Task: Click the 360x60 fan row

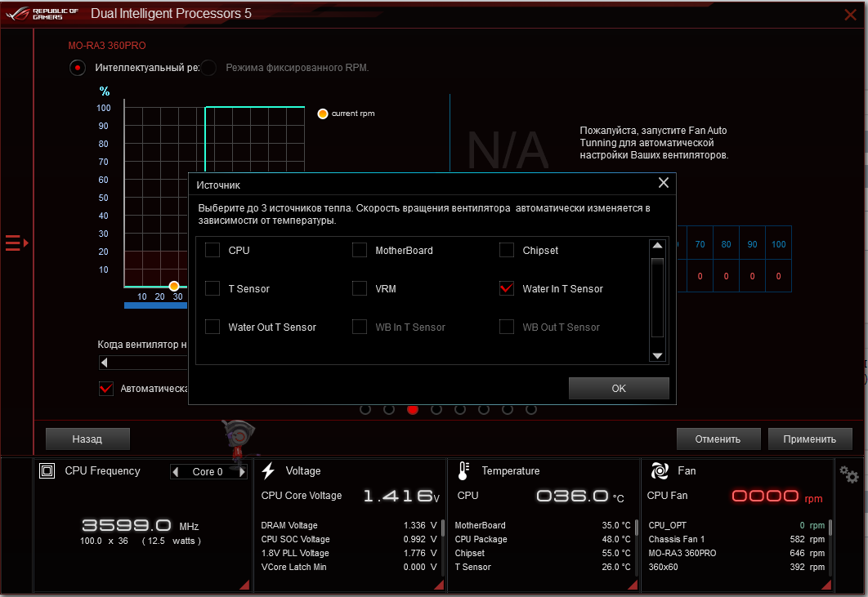Action: tap(736, 567)
